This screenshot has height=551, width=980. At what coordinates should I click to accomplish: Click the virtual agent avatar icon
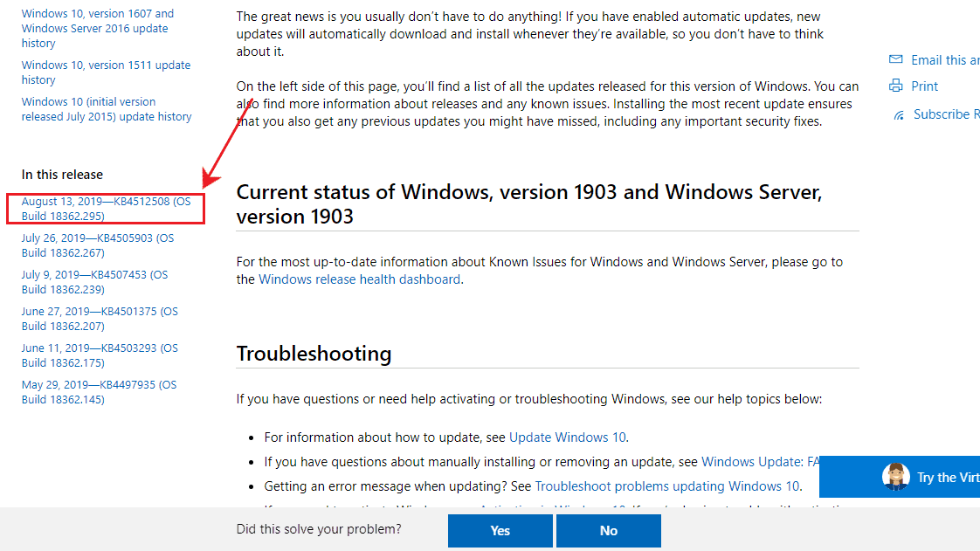point(895,477)
